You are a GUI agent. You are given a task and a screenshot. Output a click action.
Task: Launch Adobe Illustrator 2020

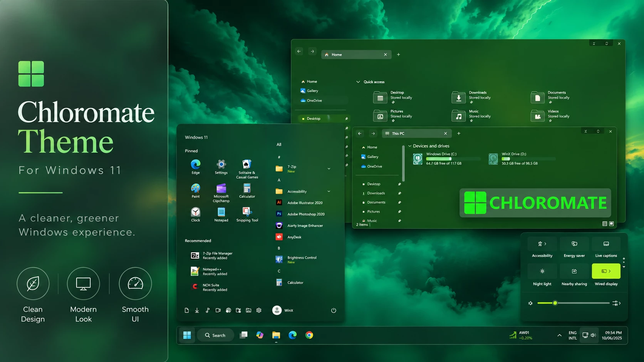click(x=300, y=203)
